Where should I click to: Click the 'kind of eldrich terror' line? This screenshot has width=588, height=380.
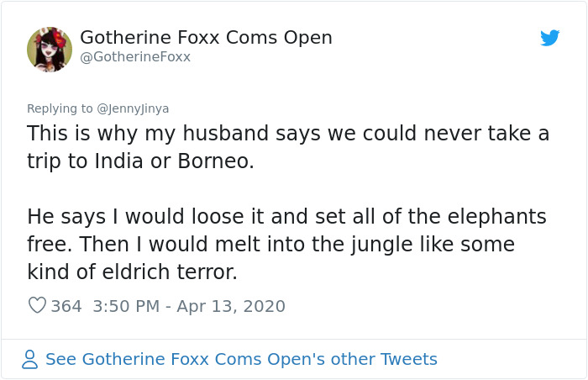point(133,272)
